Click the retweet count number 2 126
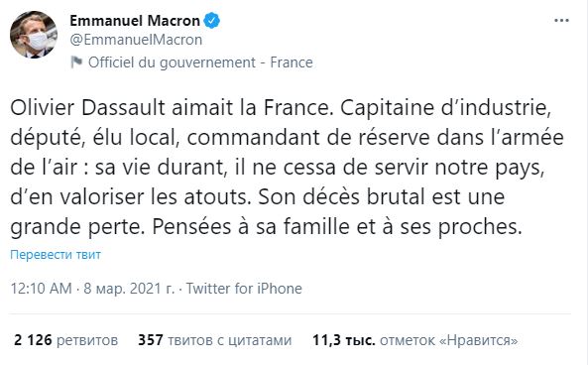The image size is (588, 365). [33, 340]
